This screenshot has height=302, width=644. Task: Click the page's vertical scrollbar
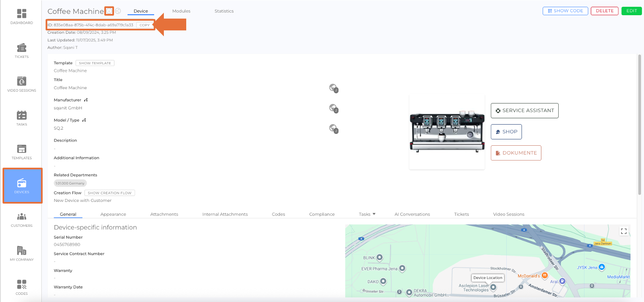(639, 127)
